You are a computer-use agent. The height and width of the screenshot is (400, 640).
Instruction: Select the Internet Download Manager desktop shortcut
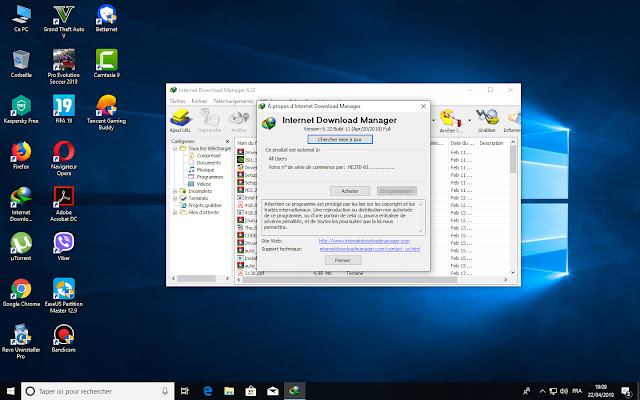pyautogui.click(x=21, y=204)
